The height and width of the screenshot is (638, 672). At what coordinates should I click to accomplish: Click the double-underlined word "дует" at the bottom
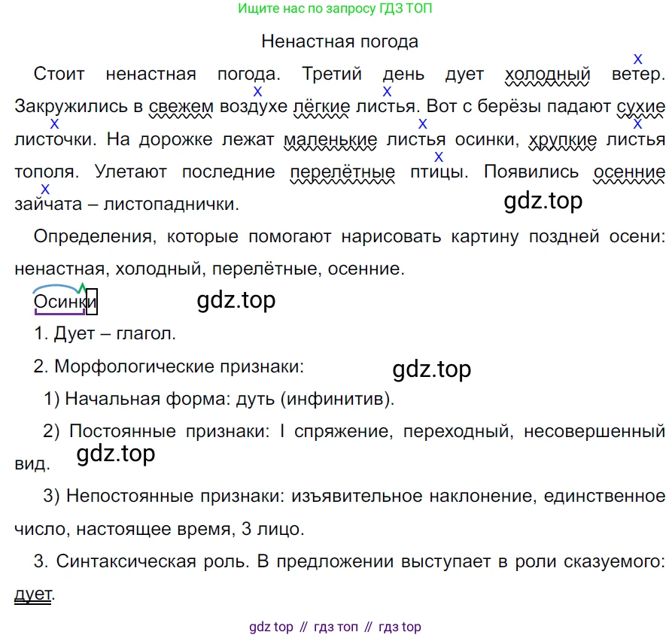click(33, 594)
